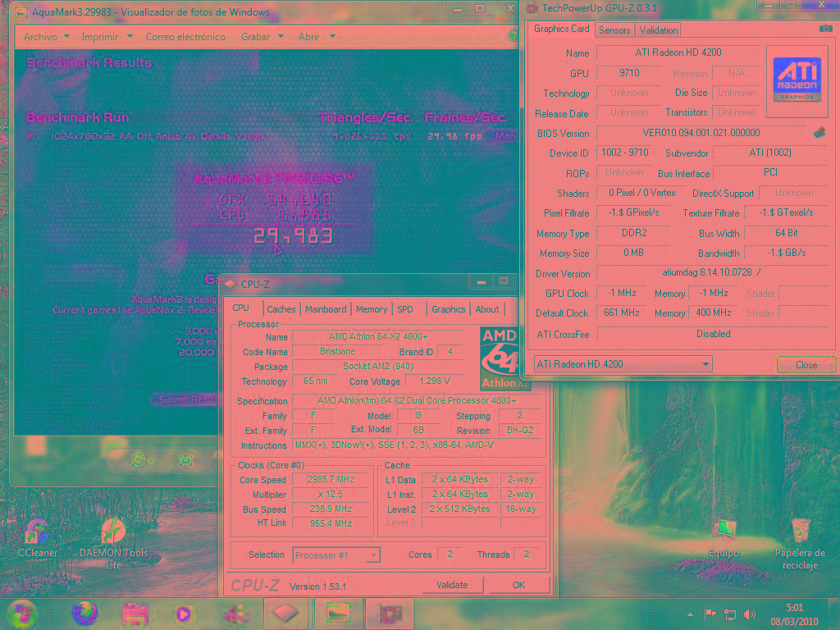Click the camera screenshot icon in GPU-Z
Screen dimensions: 840x630
click(825, 29)
